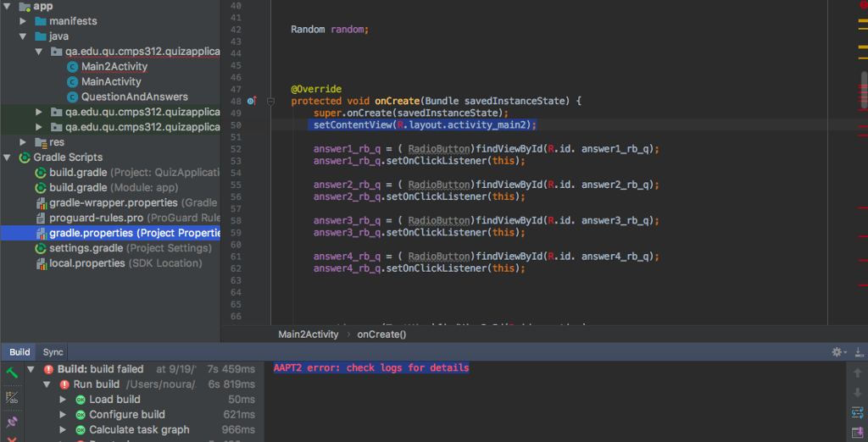Click the onCreate() breadcrumb
Viewport: 868px width, 442px height.
coord(381,334)
